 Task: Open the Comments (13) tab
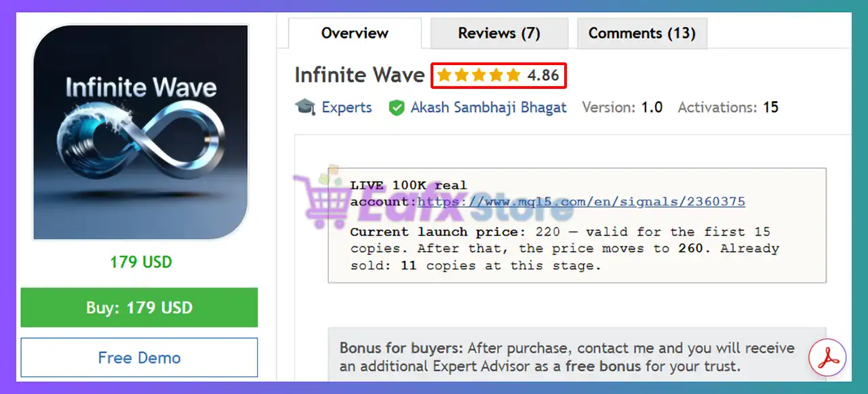642,33
